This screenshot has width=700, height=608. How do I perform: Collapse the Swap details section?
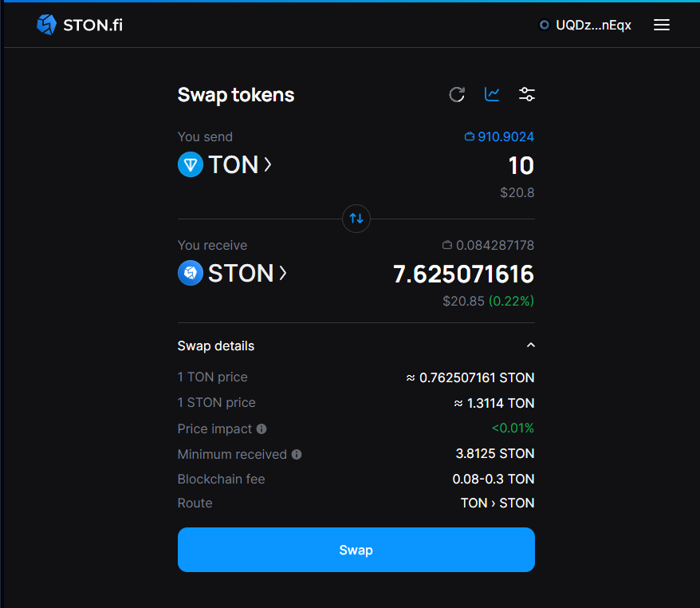(531, 345)
